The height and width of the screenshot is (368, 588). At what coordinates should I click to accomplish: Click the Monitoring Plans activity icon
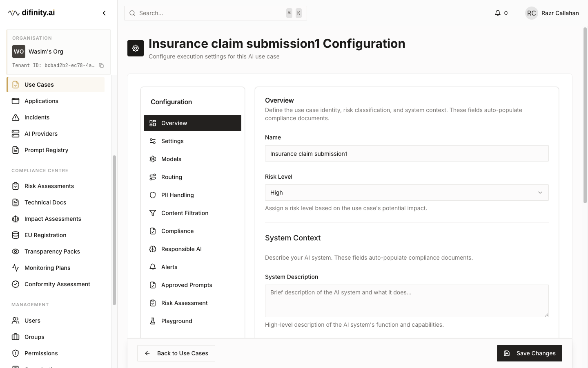16,268
